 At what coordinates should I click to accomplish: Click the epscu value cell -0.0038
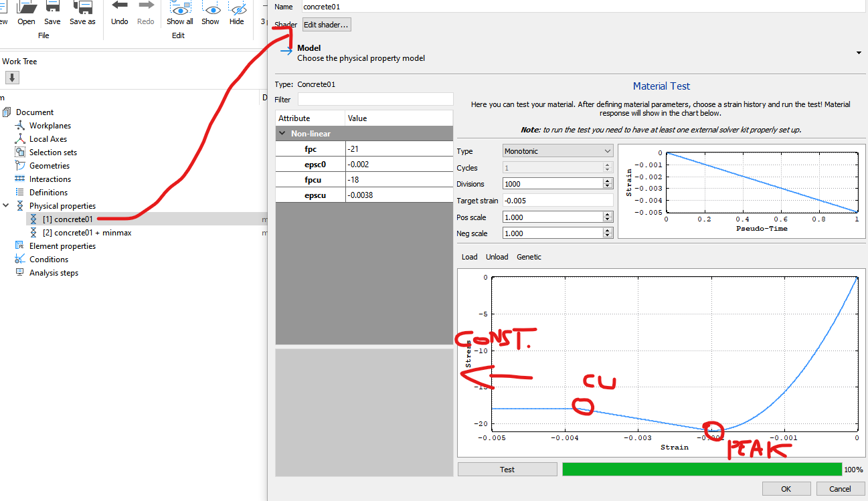click(x=400, y=195)
